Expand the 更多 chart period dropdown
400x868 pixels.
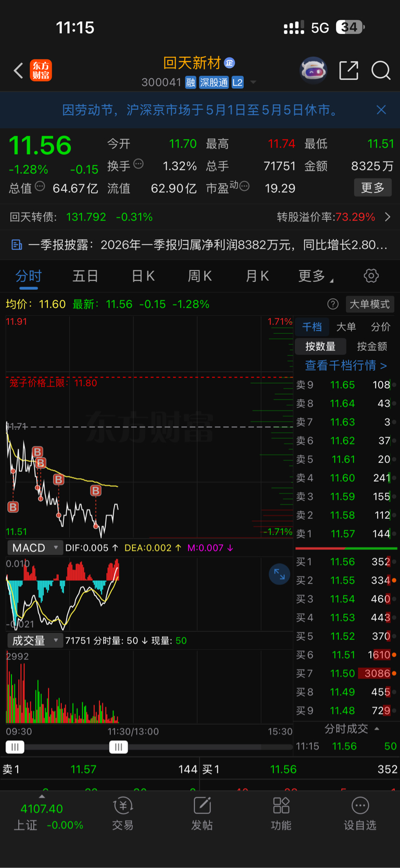[316, 276]
